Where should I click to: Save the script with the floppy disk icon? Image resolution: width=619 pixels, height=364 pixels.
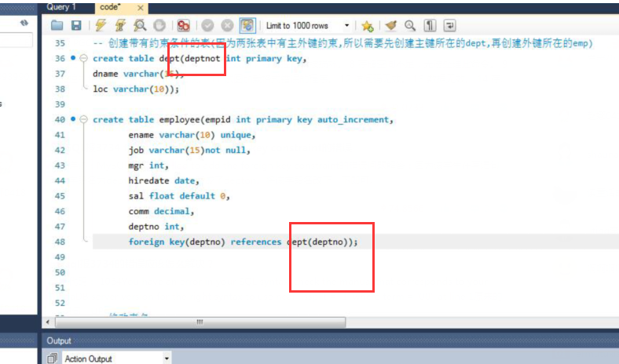76,26
